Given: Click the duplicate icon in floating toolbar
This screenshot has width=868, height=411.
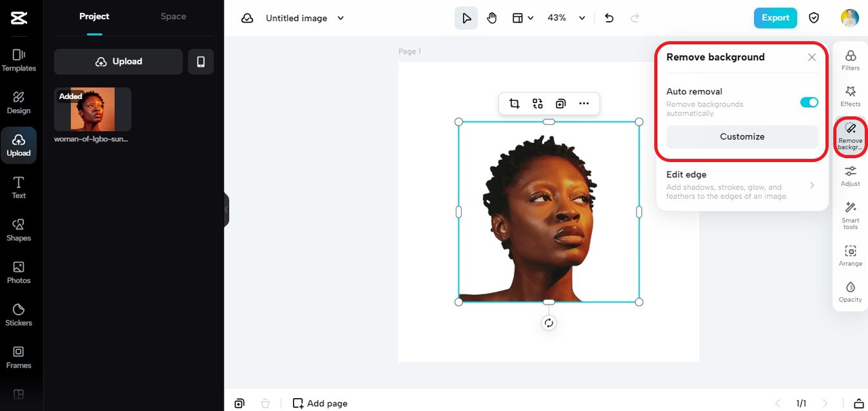Looking at the screenshot, I should [561, 104].
